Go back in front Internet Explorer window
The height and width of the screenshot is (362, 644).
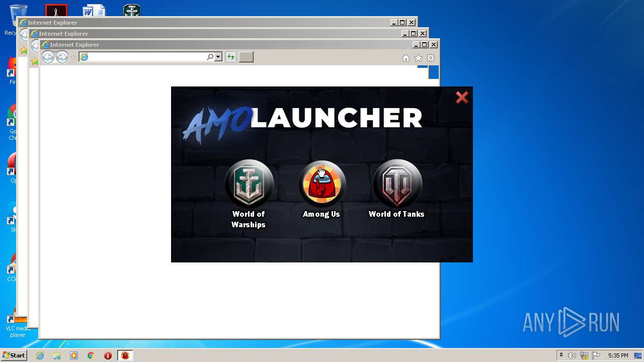pos(48,57)
